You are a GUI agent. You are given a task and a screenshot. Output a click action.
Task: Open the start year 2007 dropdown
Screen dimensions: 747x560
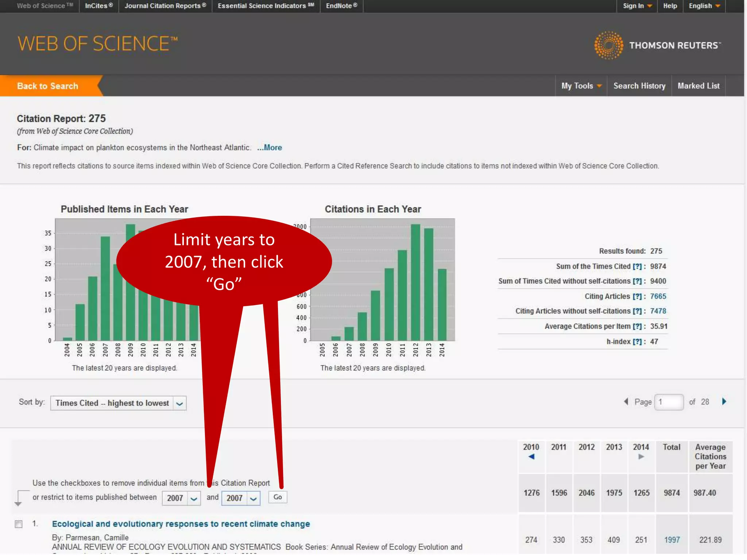pyautogui.click(x=181, y=498)
